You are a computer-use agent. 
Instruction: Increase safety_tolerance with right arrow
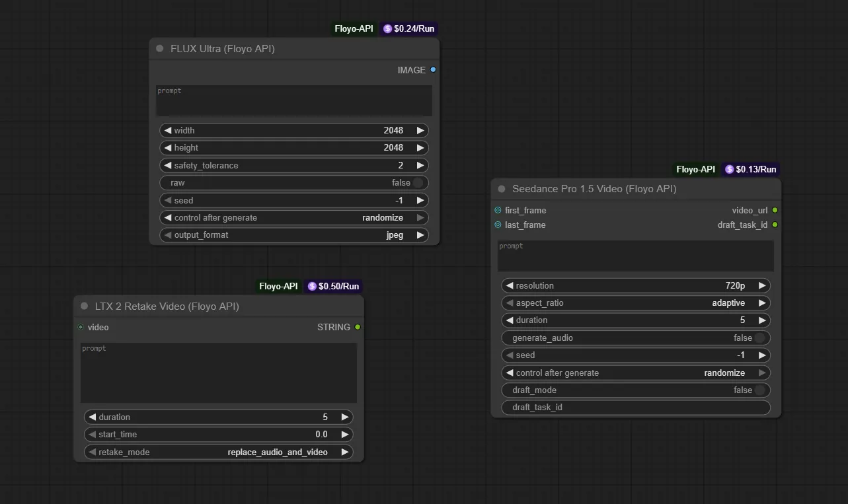(420, 165)
